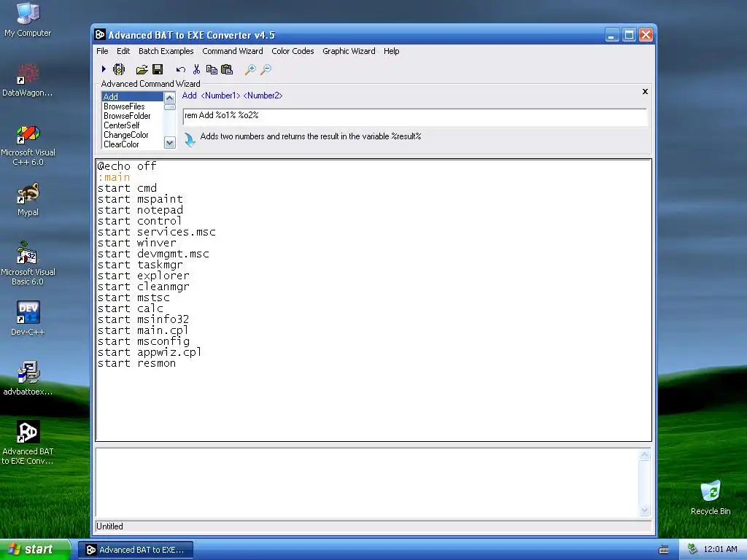Click the 'start msinfo32' line
747x560 pixels.
(x=143, y=319)
